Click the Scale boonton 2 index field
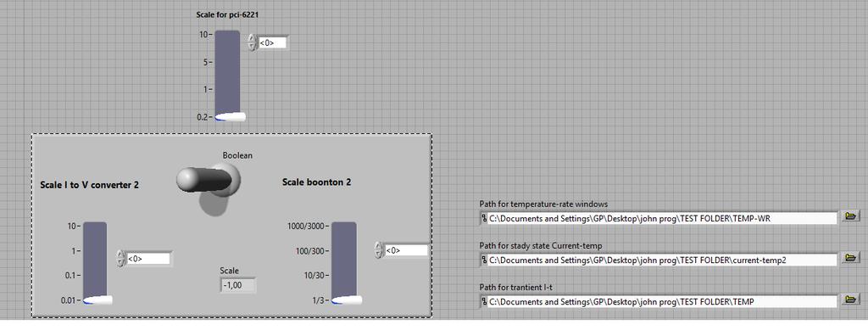Screen dimensions: 868x336 406,250
